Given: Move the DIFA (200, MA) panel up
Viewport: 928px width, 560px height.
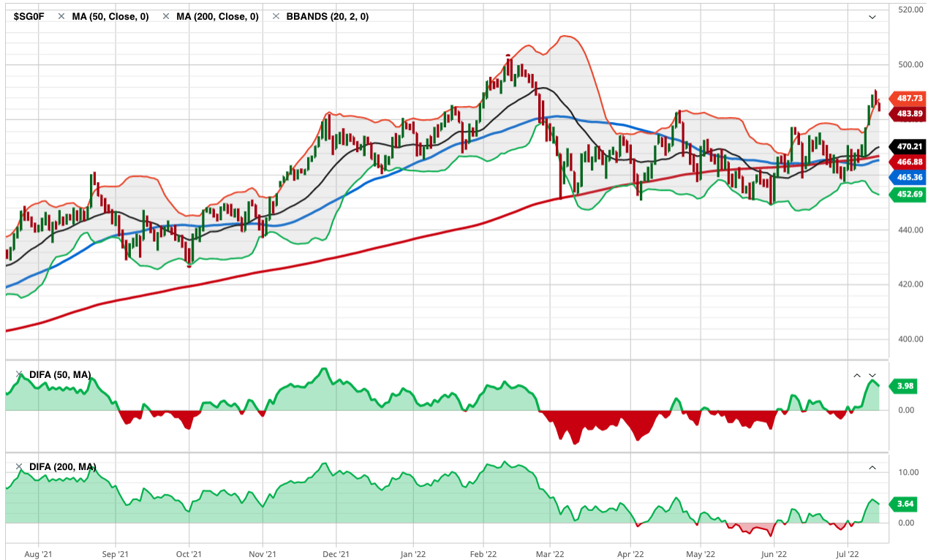Looking at the screenshot, I should tap(872, 466).
